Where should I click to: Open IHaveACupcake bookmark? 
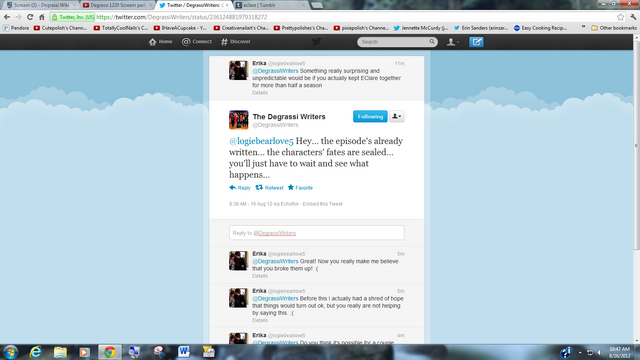(180, 28)
